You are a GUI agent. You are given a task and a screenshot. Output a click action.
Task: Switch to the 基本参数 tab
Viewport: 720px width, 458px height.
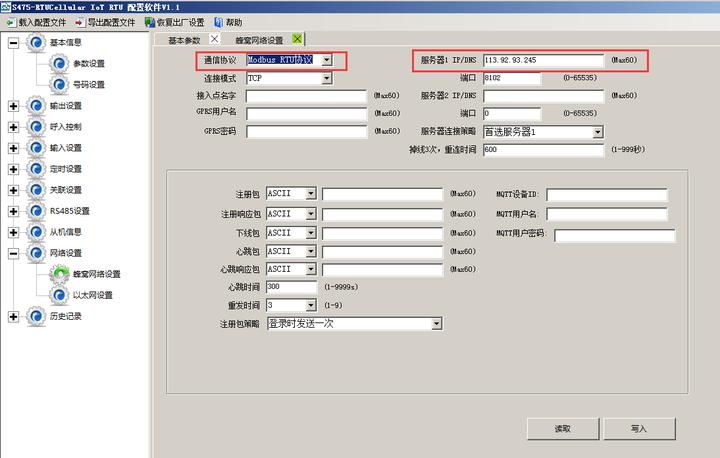(184, 40)
